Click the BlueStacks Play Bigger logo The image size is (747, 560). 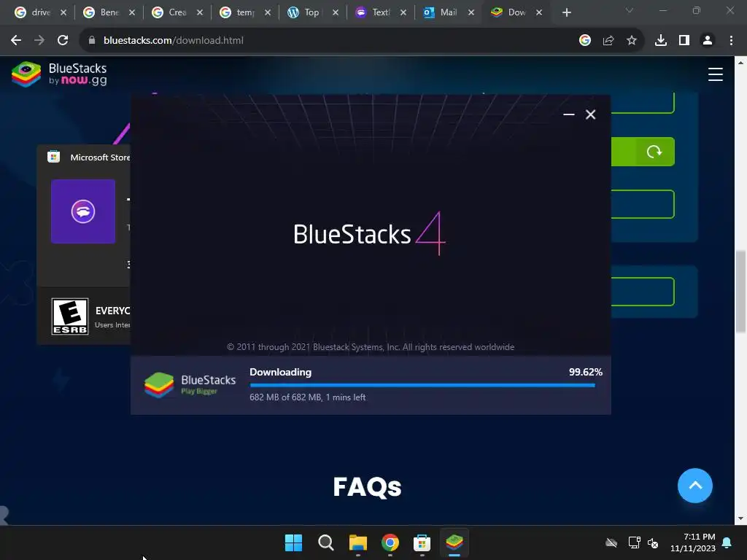(x=190, y=385)
